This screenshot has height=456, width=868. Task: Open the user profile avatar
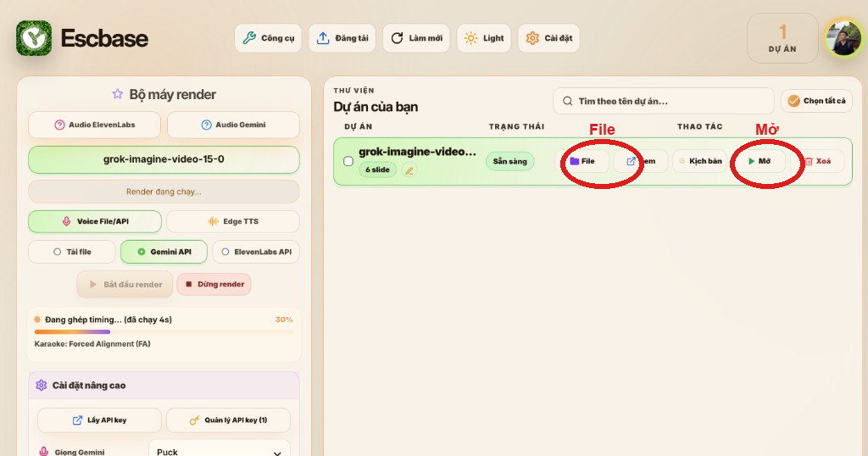click(x=843, y=38)
